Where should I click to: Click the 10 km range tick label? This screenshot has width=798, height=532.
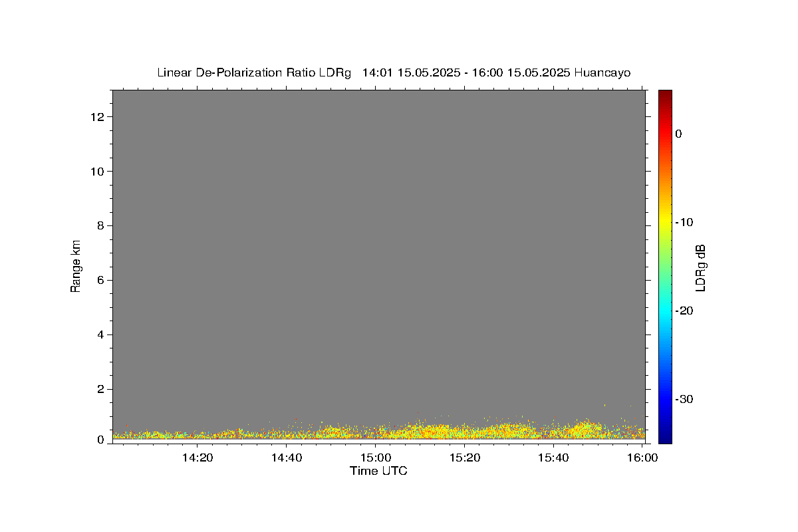(x=98, y=172)
